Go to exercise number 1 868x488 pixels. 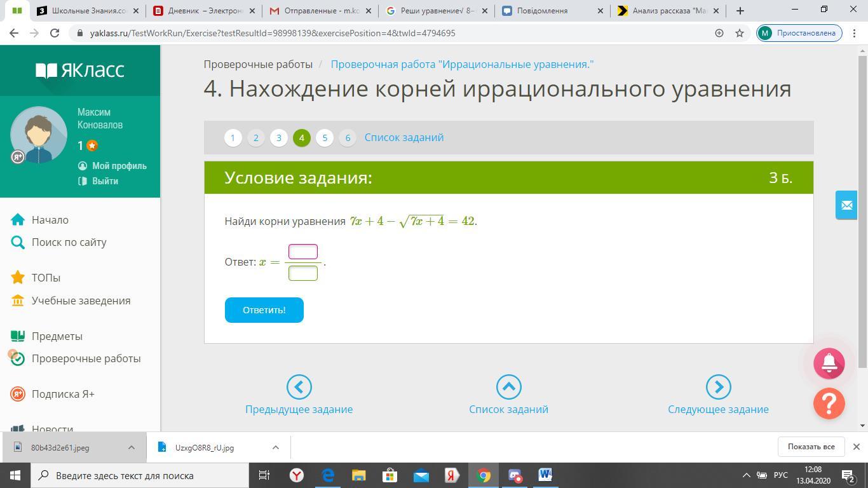[233, 138]
